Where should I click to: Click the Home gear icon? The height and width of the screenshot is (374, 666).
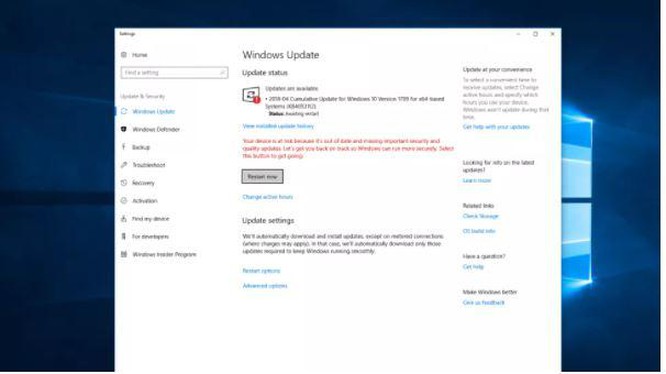click(x=124, y=55)
